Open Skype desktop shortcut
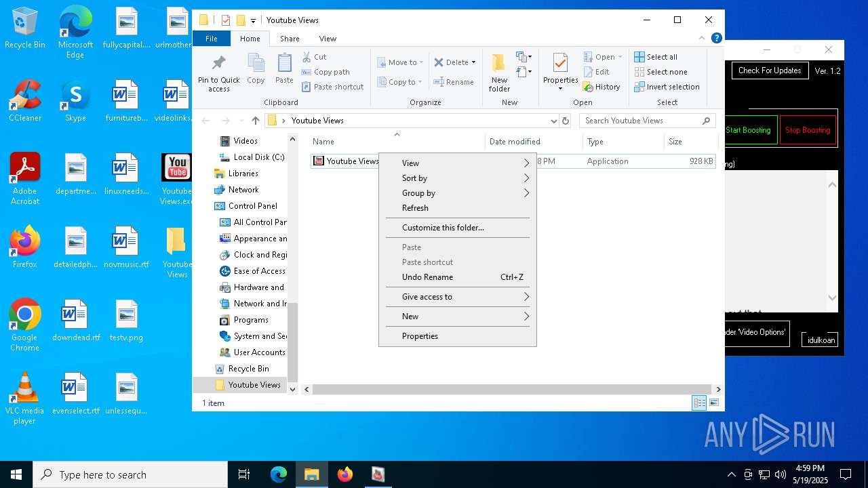Image resolution: width=868 pixels, height=488 pixels. tap(75, 102)
